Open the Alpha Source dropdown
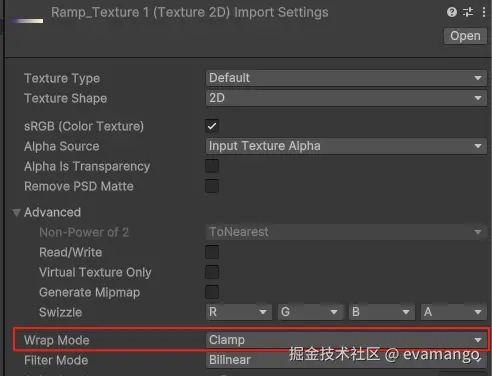This screenshot has height=376, width=492. [x=346, y=146]
